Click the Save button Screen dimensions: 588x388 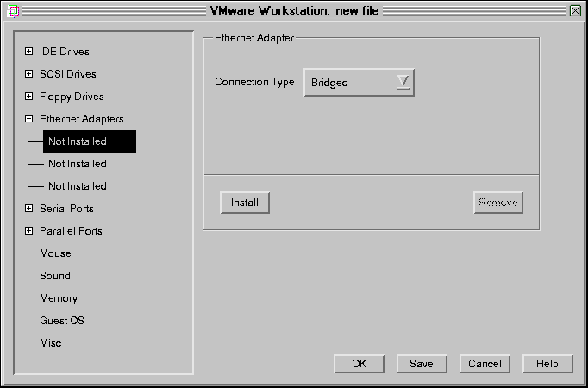point(422,364)
